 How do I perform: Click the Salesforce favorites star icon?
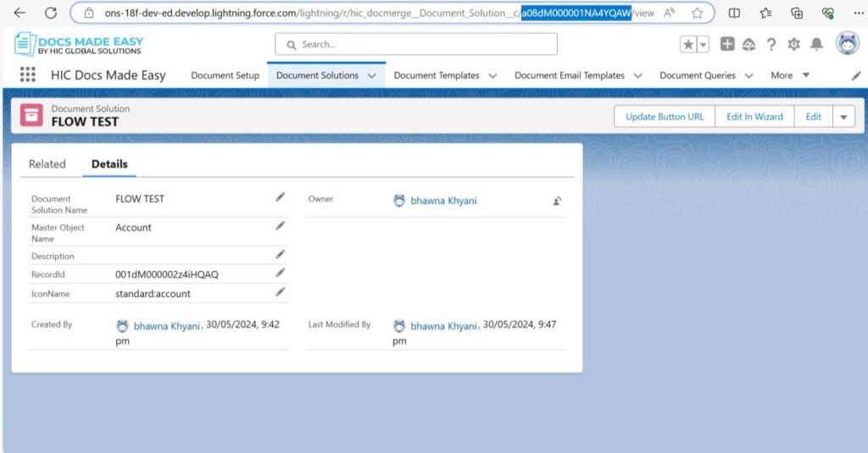688,44
